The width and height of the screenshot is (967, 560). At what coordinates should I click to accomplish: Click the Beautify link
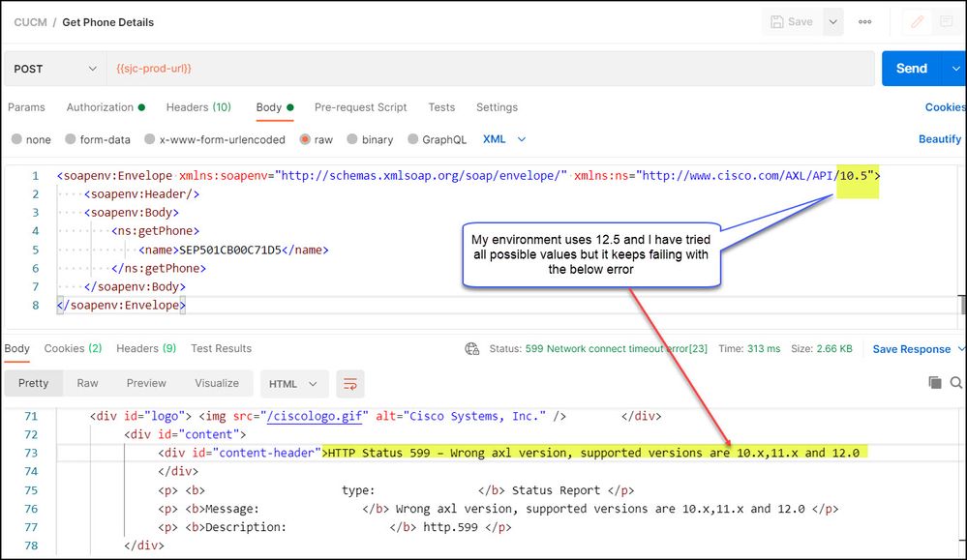[x=940, y=139]
